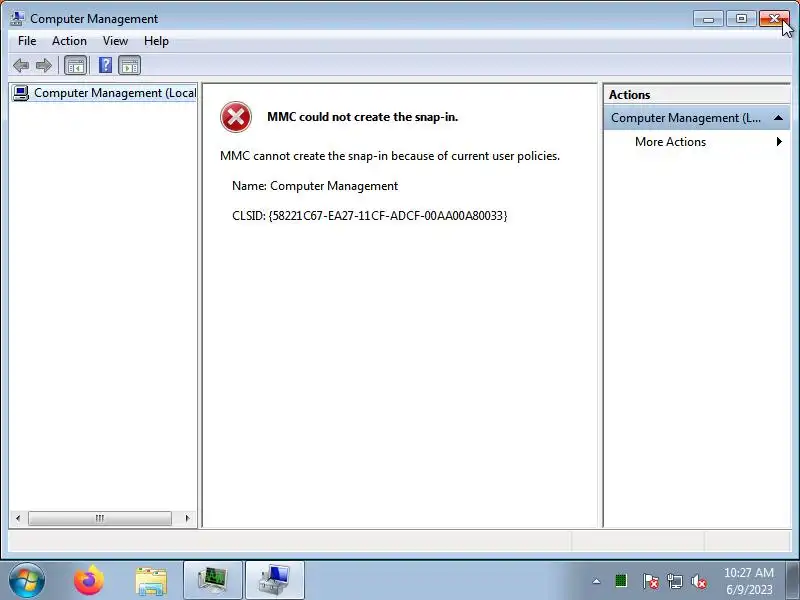Viewport: 800px width, 600px height.
Task: Switch to the resource monitor taskbar item
Action: point(213,580)
